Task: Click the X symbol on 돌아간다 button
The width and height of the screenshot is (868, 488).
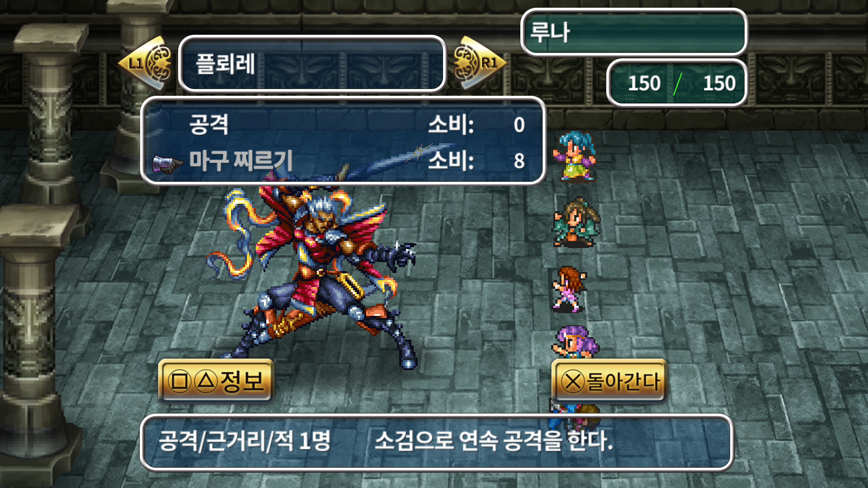Action: click(573, 381)
